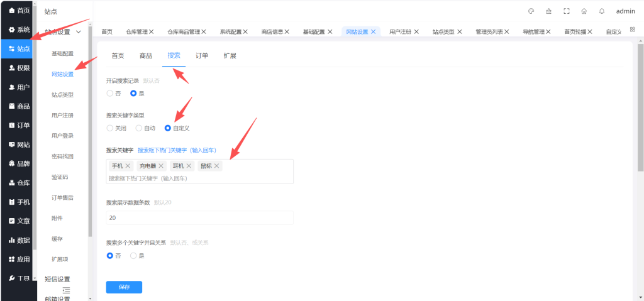Open the 仓库 sidebar section
Viewport: 644px width, 301px height.
tap(19, 183)
